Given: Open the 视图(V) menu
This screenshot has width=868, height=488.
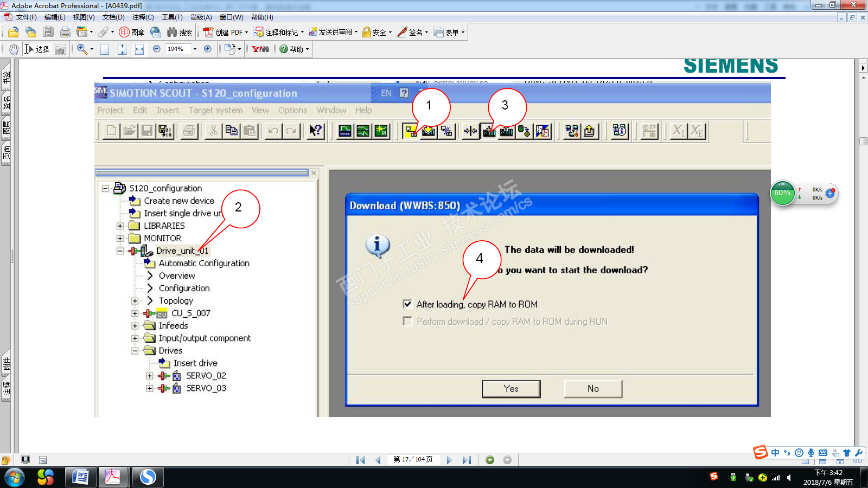Looking at the screenshot, I should [84, 17].
